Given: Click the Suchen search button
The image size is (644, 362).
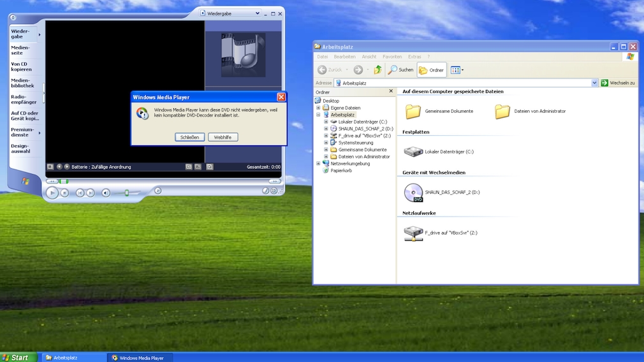Looking at the screenshot, I should (x=401, y=69).
